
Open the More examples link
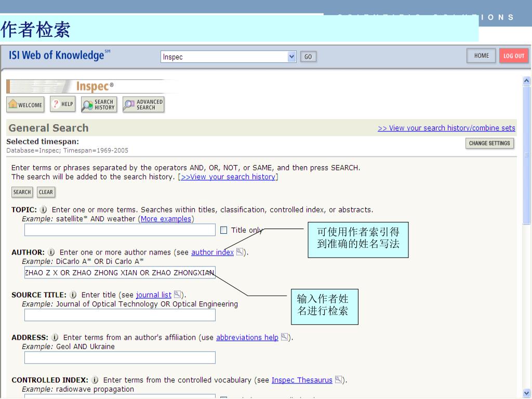[x=166, y=219]
